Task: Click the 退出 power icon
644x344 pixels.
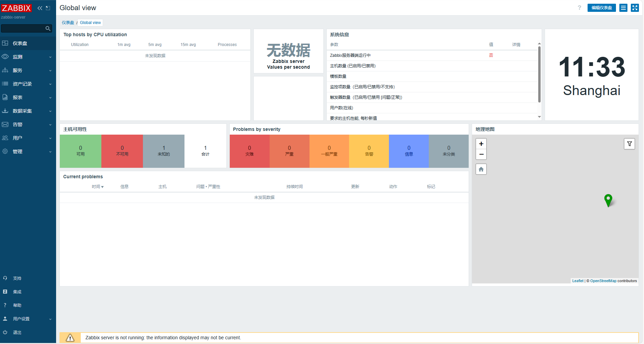Action: pos(5,332)
